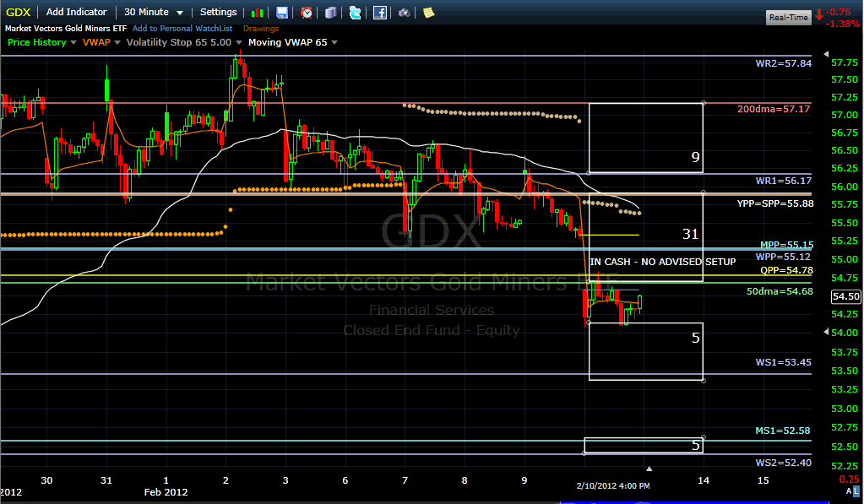Click the Market Vectors Gold Miners ETF name
The height and width of the screenshot is (504, 864).
[x=66, y=29]
